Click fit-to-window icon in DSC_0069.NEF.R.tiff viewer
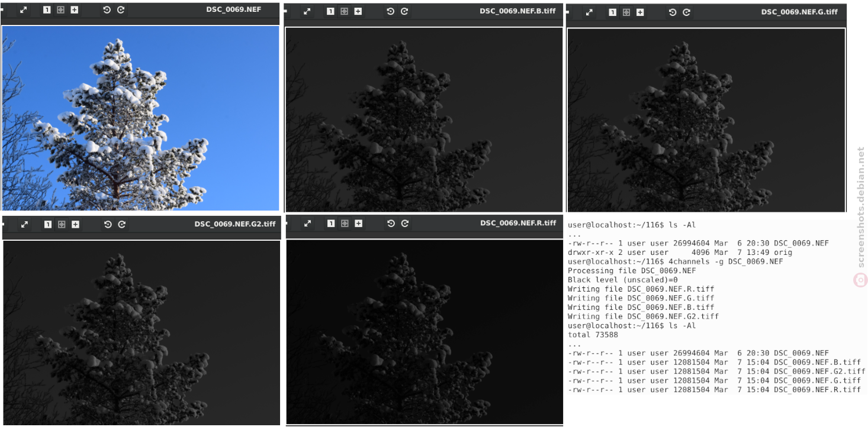This screenshot has height=427, width=868. [345, 224]
